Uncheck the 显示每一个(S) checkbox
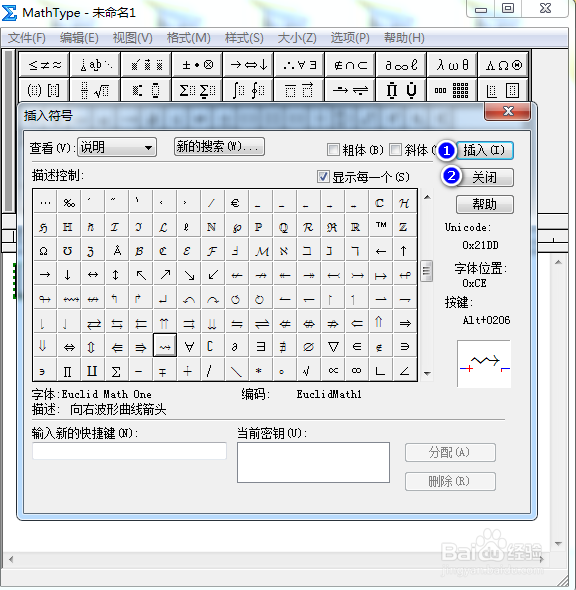The image size is (576, 590). (323, 176)
